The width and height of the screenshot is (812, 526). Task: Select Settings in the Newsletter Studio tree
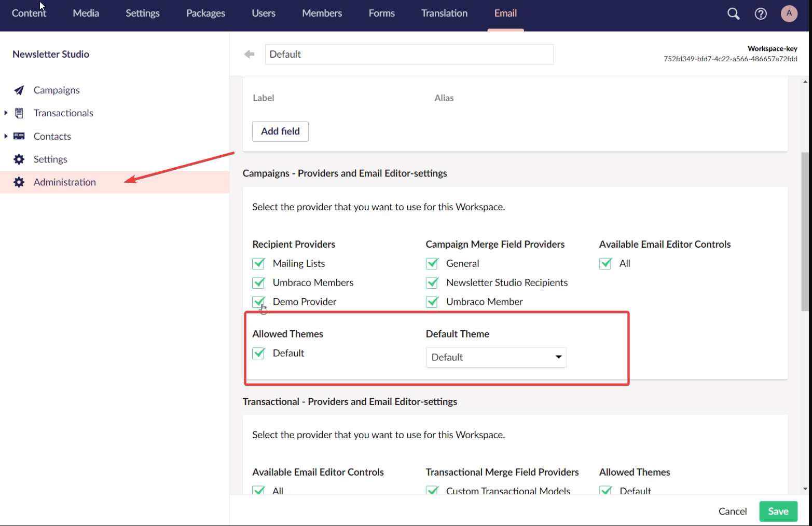(x=50, y=159)
